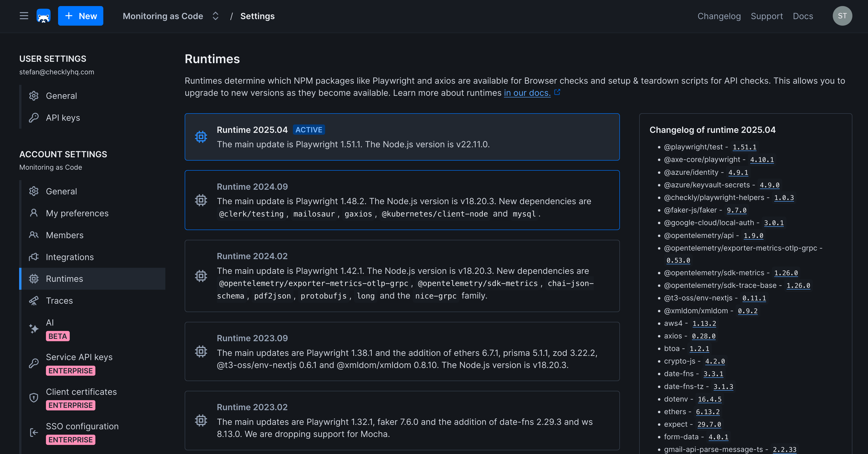This screenshot has height=454, width=868.
Task: Open @axe-core/playwright version 4.10.1 link
Action: pos(762,160)
